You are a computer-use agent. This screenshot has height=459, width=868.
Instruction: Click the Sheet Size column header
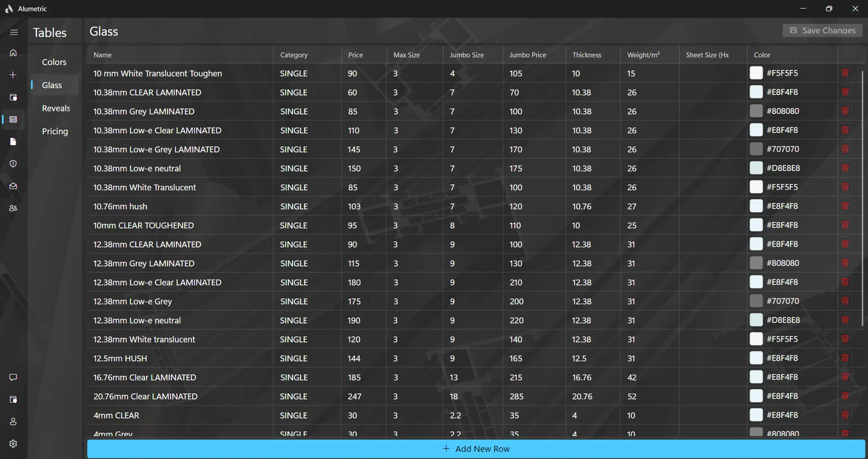pos(713,55)
